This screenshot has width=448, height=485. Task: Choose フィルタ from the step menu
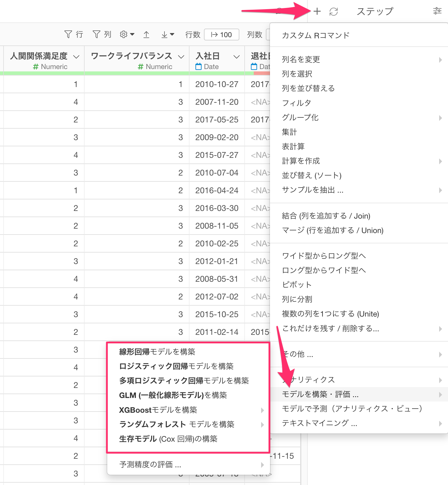click(297, 103)
